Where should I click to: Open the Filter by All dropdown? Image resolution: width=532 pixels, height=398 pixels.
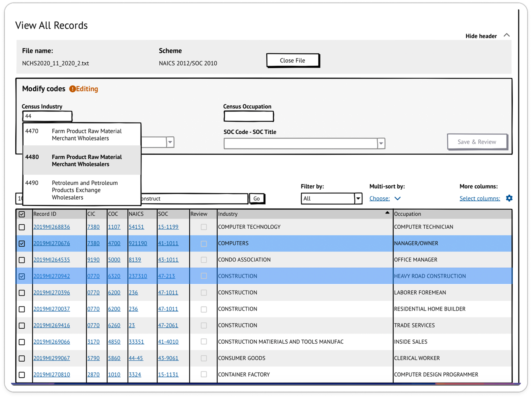[331, 199]
